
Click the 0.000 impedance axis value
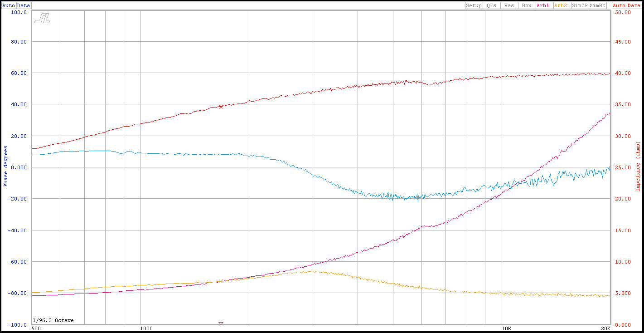pos(622,325)
